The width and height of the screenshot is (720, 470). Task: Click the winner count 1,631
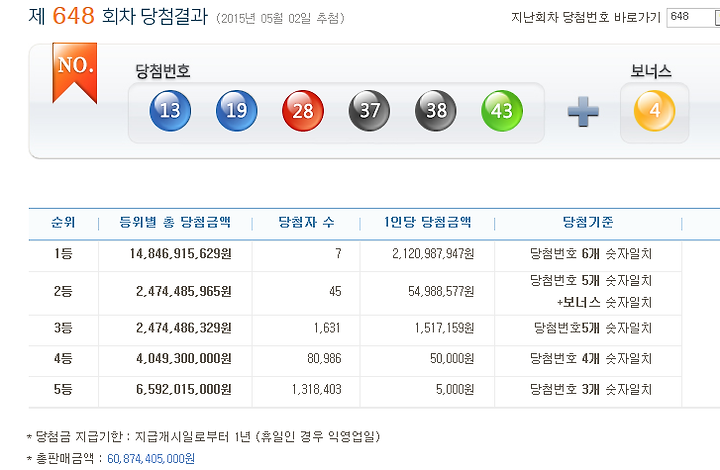(327, 328)
